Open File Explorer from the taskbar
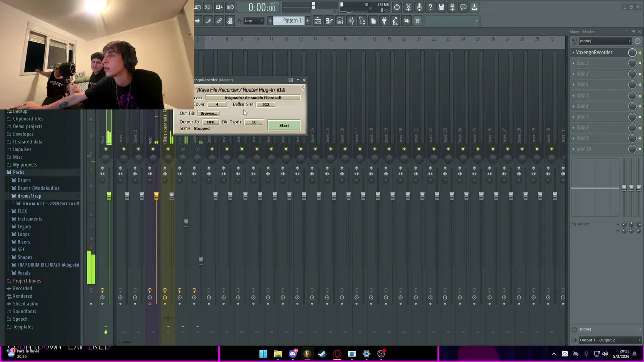The width and height of the screenshot is (644, 362). 278,354
